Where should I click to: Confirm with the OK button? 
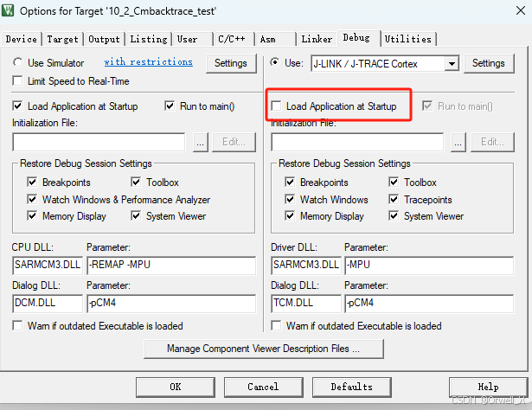(x=176, y=387)
